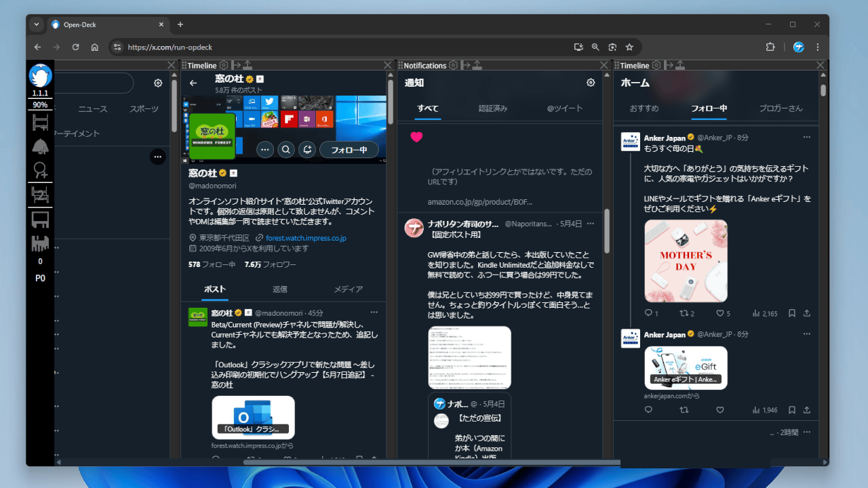This screenshot has height=488, width=868.
Task: Click the bookmark star icon in address bar
Action: pyautogui.click(x=629, y=47)
